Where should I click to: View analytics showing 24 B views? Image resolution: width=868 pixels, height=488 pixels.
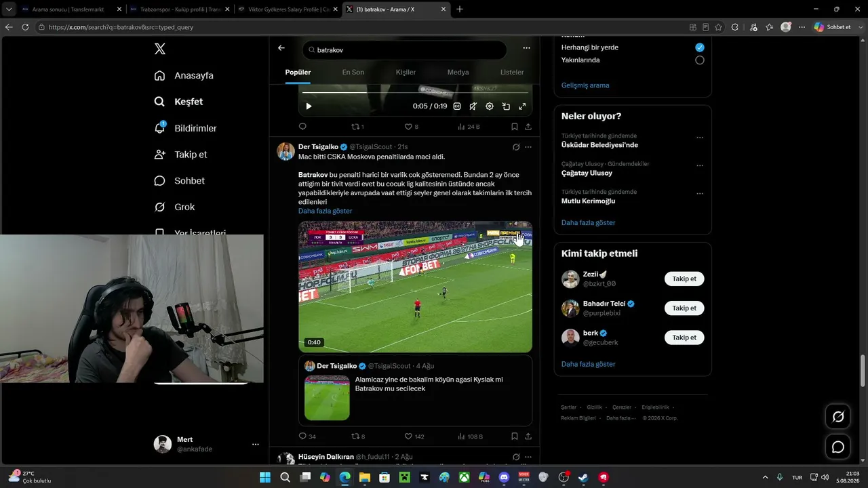pyautogui.click(x=469, y=127)
